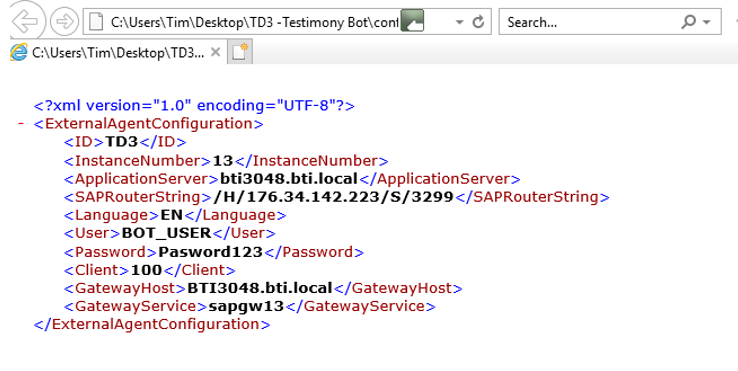Click the GatewayHost value BTI3048.bti.local
Image resolution: width=738 pixels, height=371 pixels.
pos(260,288)
